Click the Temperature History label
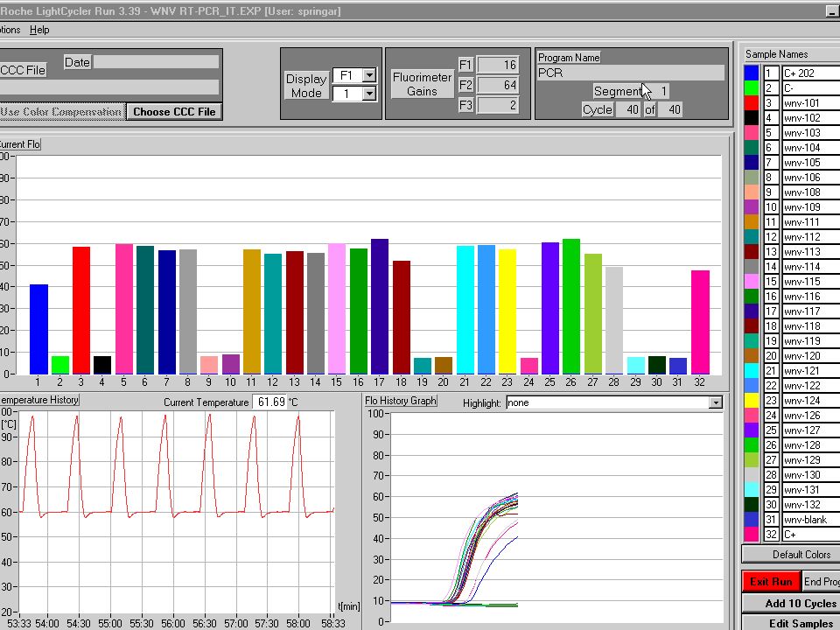Viewport: 840px width, 630px height. (39, 400)
